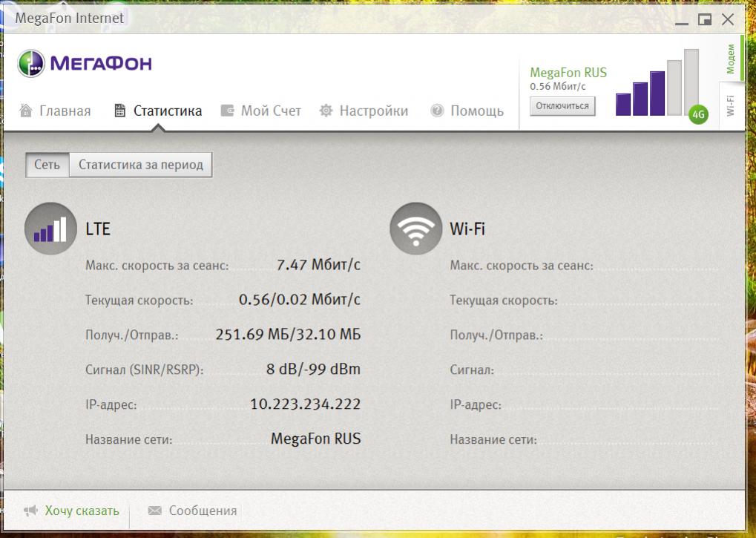The height and width of the screenshot is (538, 756).
Task: Click the Wi-Fi round icon
Action: point(415,229)
